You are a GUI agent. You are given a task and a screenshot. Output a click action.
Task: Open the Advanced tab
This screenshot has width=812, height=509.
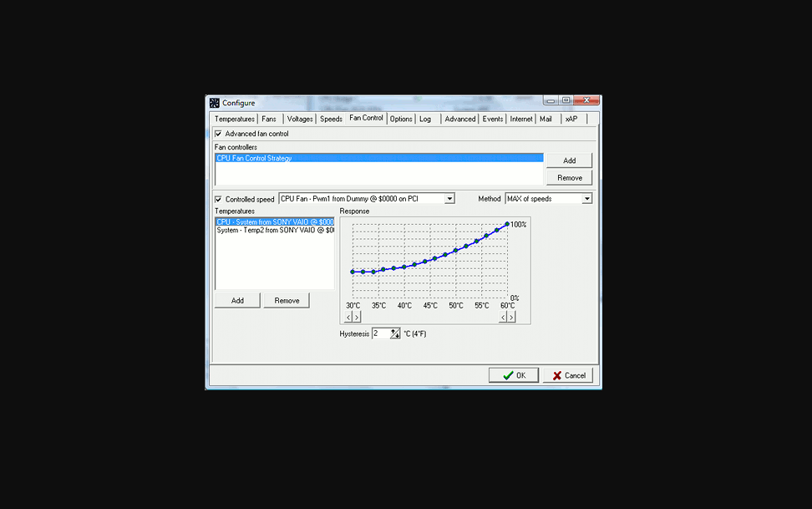coord(459,119)
